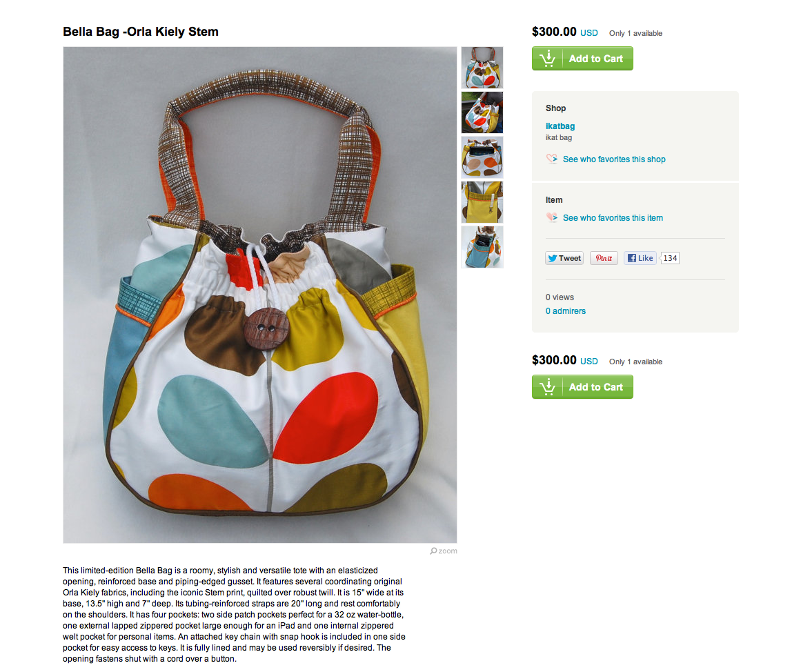The image size is (801, 672).
Task: Click the heart icon beside shop favorites
Action: pos(552,159)
